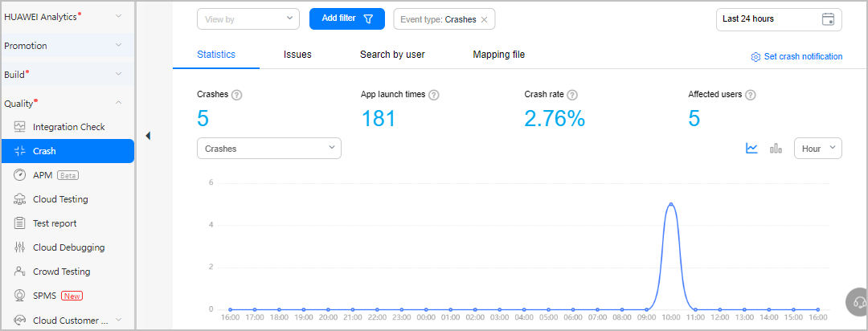Open the Cloud Testing menu item

coord(68,199)
